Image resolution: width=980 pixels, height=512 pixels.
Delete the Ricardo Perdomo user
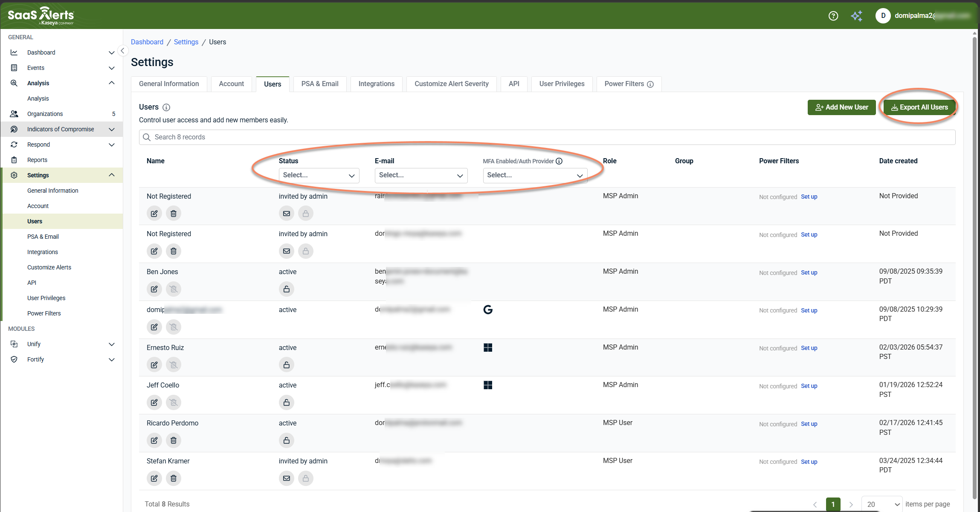tap(174, 440)
